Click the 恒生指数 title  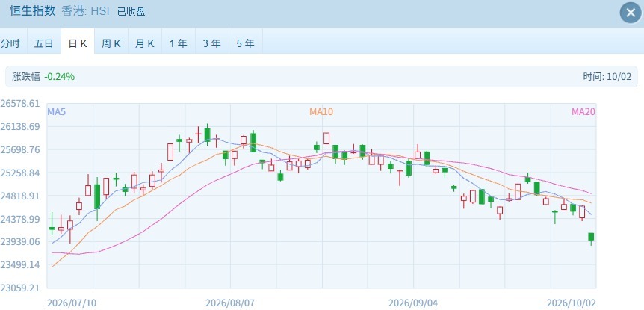coord(32,11)
